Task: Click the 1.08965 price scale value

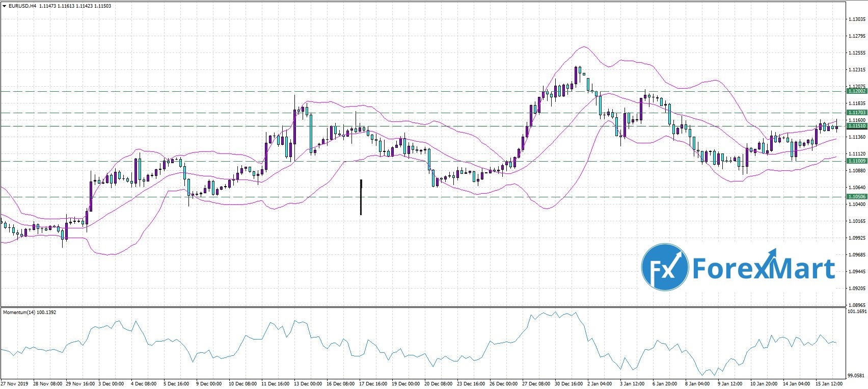Action: 856,305
